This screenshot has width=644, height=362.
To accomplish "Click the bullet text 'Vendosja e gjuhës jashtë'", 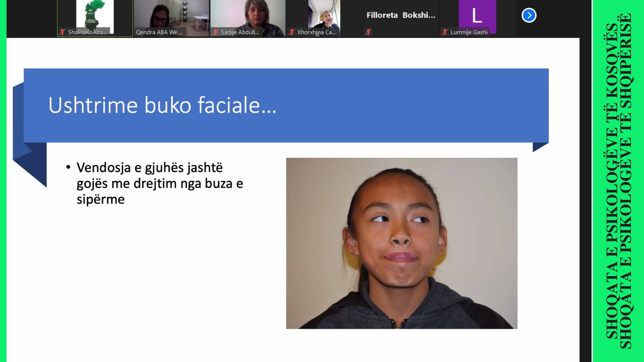I will click(x=150, y=168).
